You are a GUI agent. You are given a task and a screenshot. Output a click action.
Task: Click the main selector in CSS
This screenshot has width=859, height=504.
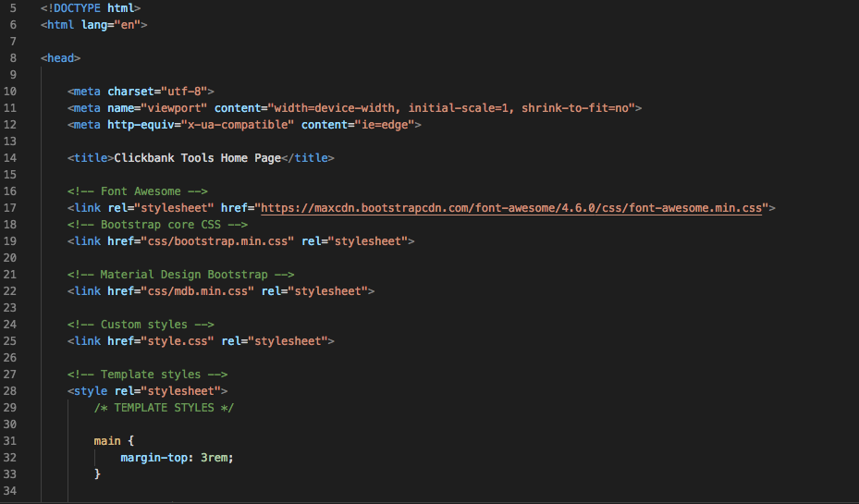(x=107, y=441)
